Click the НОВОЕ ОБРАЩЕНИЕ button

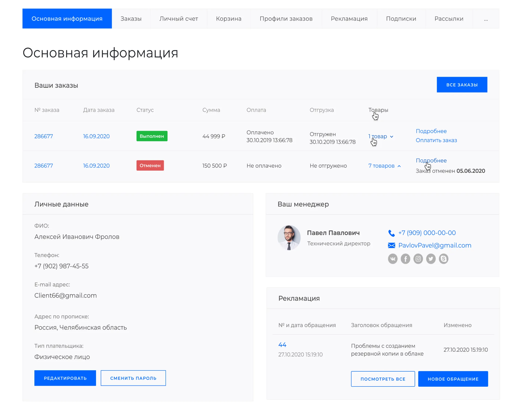point(453,379)
